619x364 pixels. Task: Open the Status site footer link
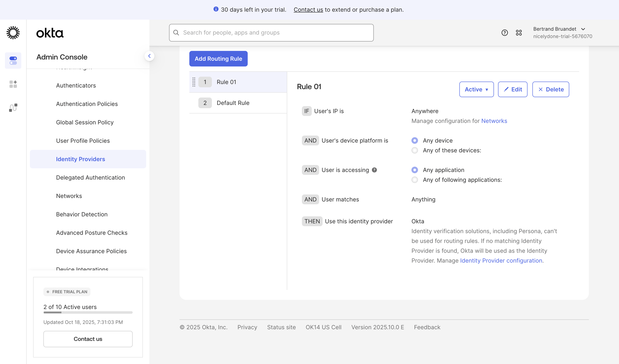[281, 327]
